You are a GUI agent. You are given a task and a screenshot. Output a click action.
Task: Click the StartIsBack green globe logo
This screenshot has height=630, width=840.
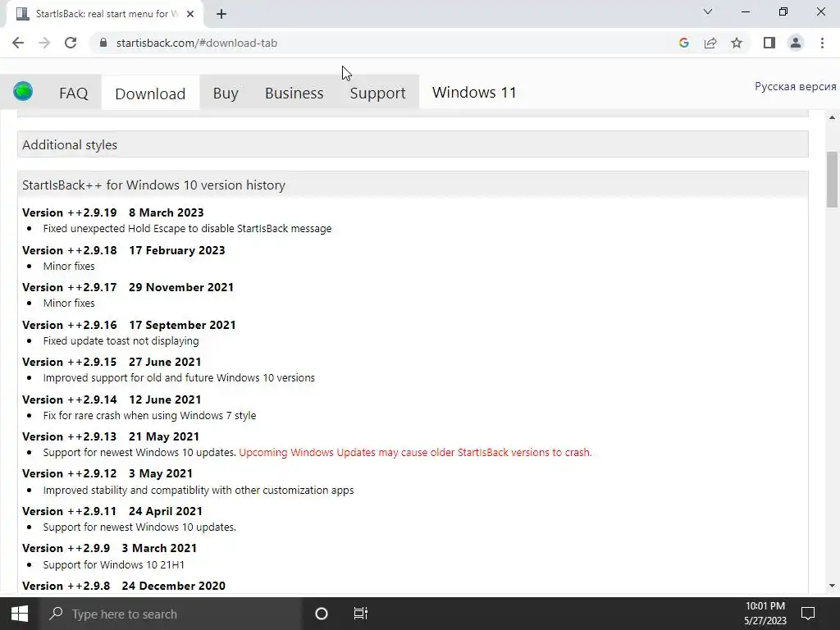(x=23, y=92)
